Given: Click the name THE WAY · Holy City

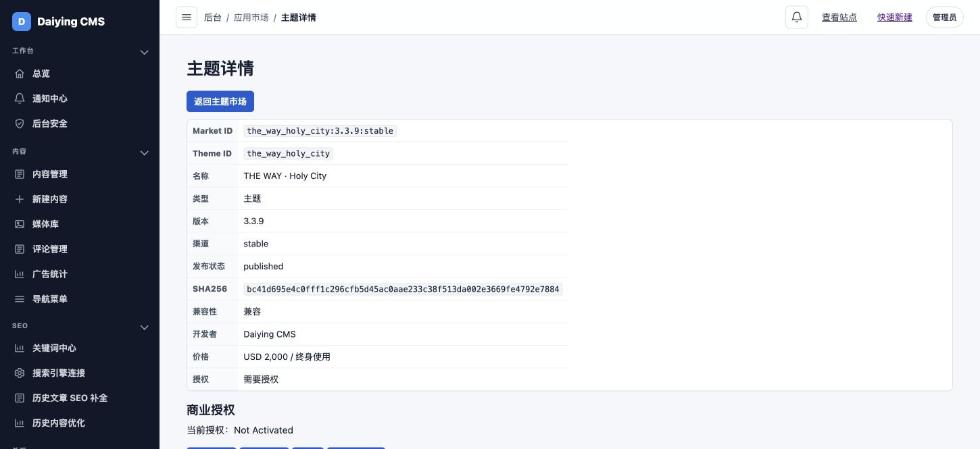Looking at the screenshot, I should 285,176.
